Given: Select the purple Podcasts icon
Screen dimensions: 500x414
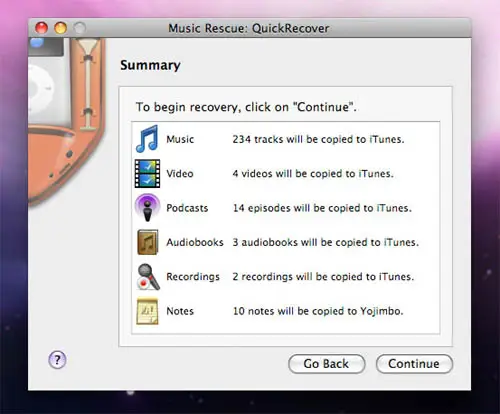Looking at the screenshot, I should (x=147, y=207).
